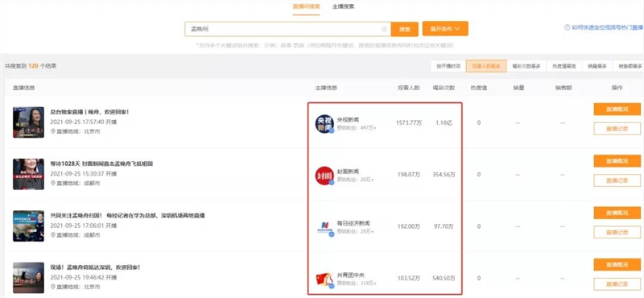
Task: Click the 192.00万 viewer count
Action: tap(409, 226)
